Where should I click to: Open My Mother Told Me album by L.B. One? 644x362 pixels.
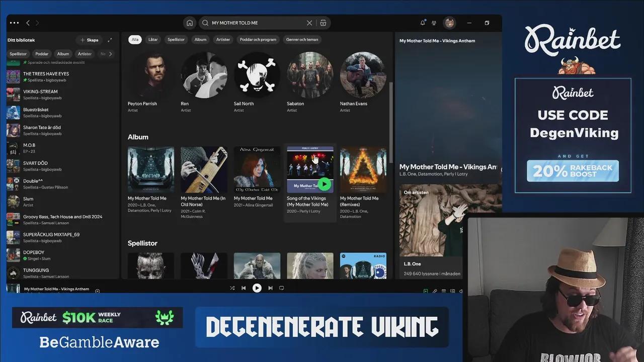click(x=151, y=182)
